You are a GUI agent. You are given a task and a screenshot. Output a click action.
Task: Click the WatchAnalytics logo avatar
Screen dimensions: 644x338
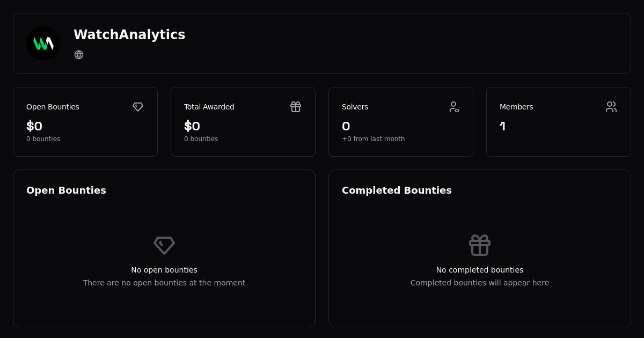tap(43, 43)
